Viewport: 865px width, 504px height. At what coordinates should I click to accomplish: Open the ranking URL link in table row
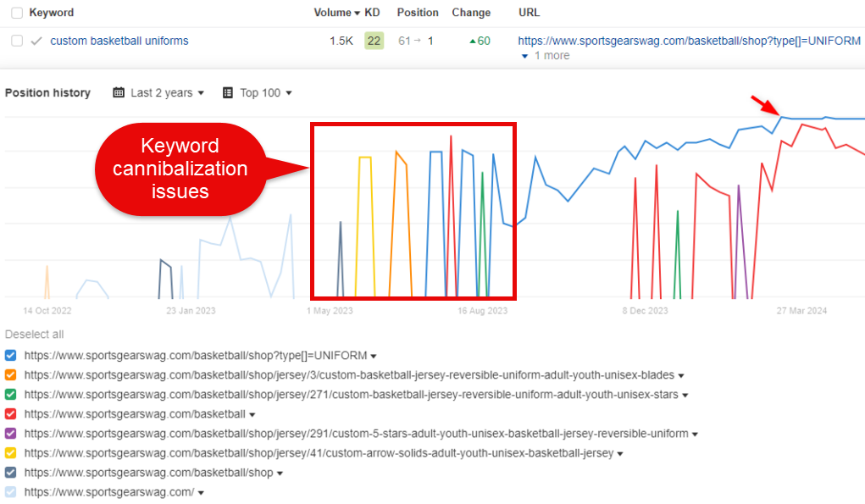click(689, 41)
